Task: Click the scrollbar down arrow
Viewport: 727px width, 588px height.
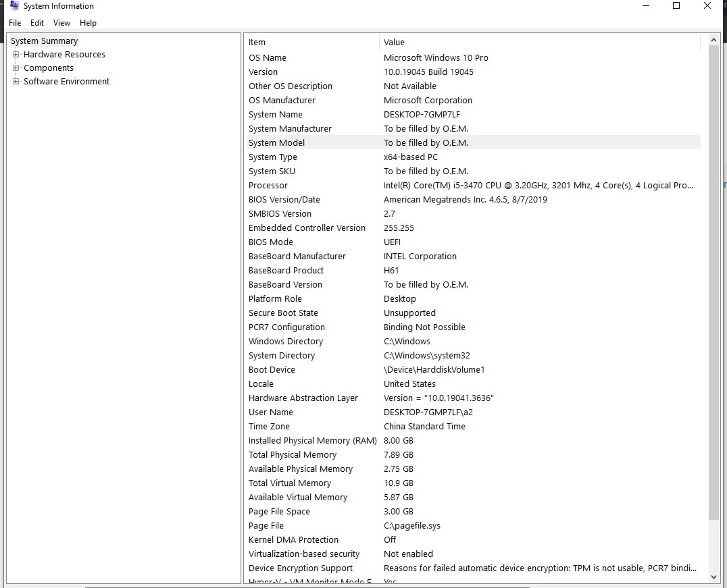Action: (713, 577)
